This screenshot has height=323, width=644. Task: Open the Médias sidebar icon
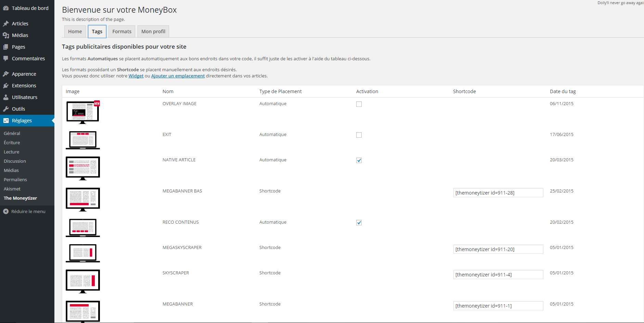(6, 35)
